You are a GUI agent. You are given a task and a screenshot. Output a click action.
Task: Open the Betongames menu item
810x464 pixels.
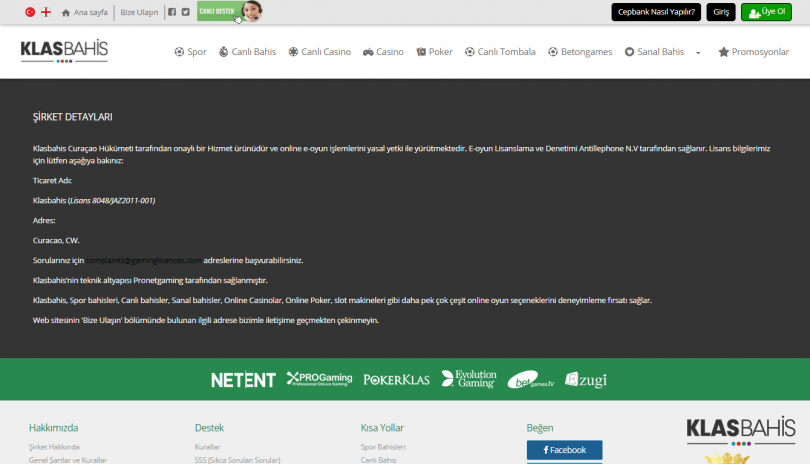click(580, 52)
